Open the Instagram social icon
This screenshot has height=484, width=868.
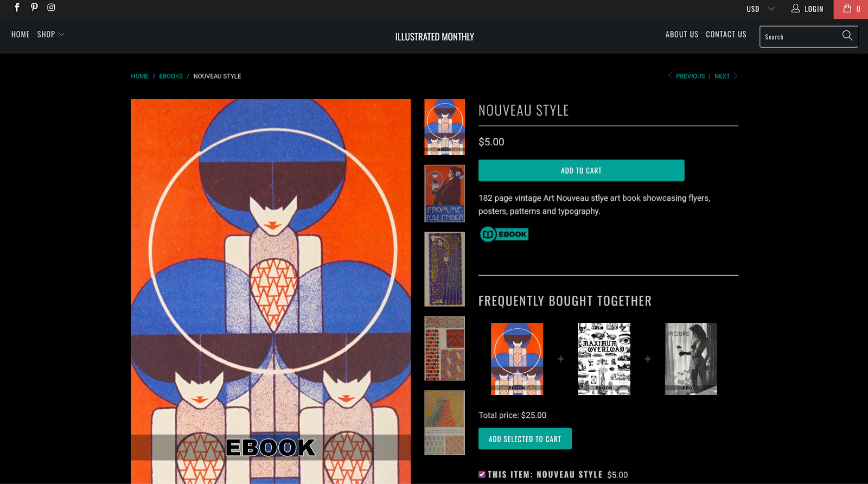(51, 8)
